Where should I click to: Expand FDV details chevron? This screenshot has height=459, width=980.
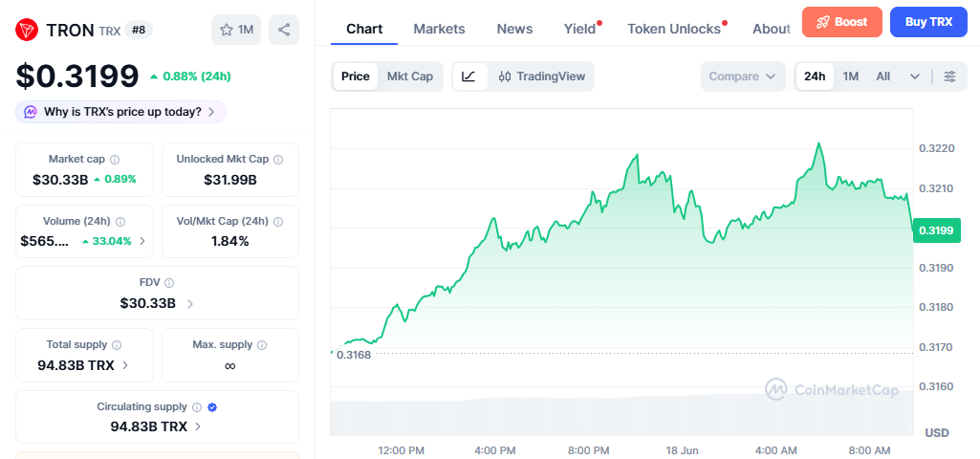click(x=190, y=304)
